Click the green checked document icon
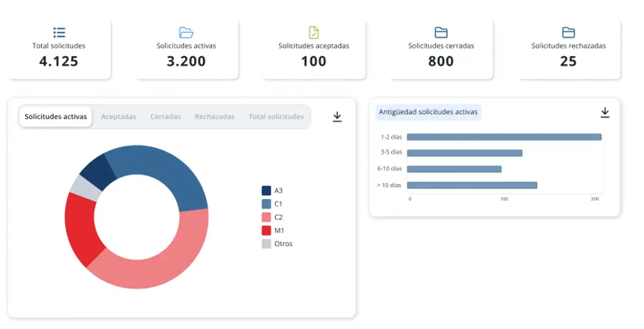This screenshot has height=329, width=644. pos(314,33)
